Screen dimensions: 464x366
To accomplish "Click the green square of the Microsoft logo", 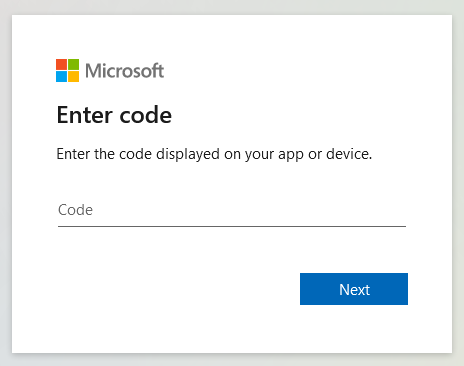I will click(x=73, y=64).
